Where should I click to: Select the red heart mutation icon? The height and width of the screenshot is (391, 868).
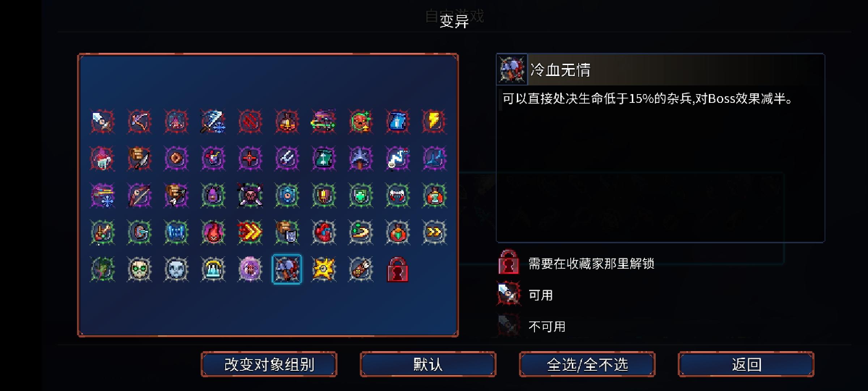tap(324, 232)
